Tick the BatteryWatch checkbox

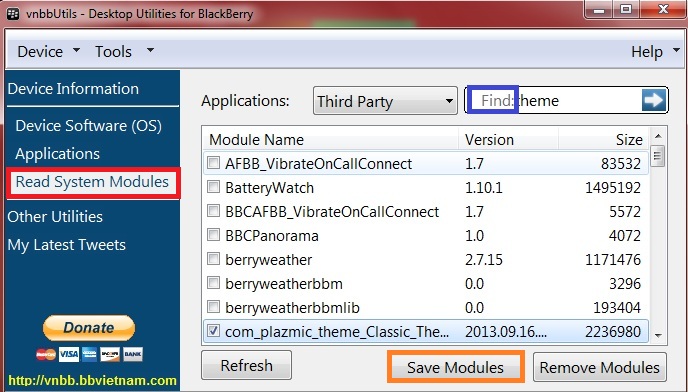(213, 187)
